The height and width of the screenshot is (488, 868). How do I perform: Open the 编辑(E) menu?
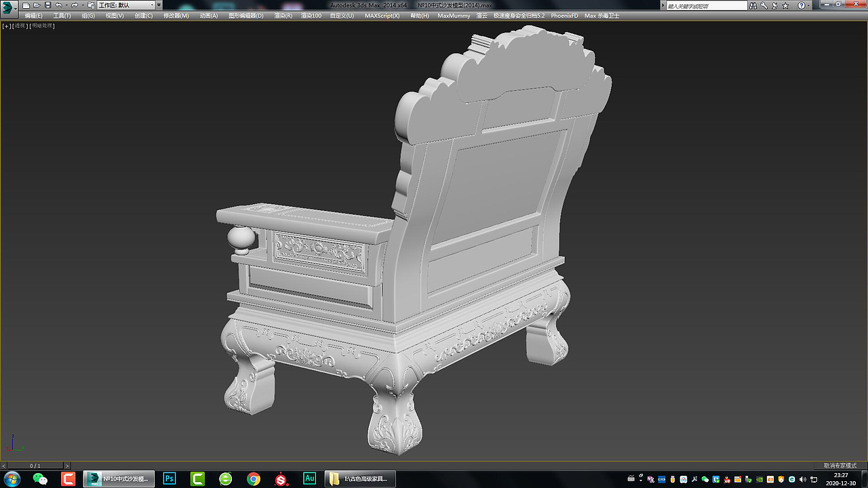pos(33,16)
